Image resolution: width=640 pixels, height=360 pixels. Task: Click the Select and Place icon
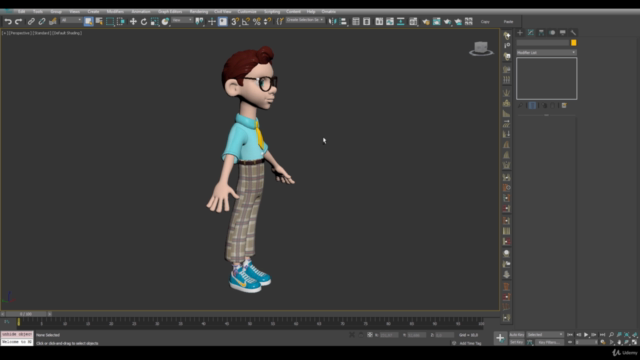[165, 22]
